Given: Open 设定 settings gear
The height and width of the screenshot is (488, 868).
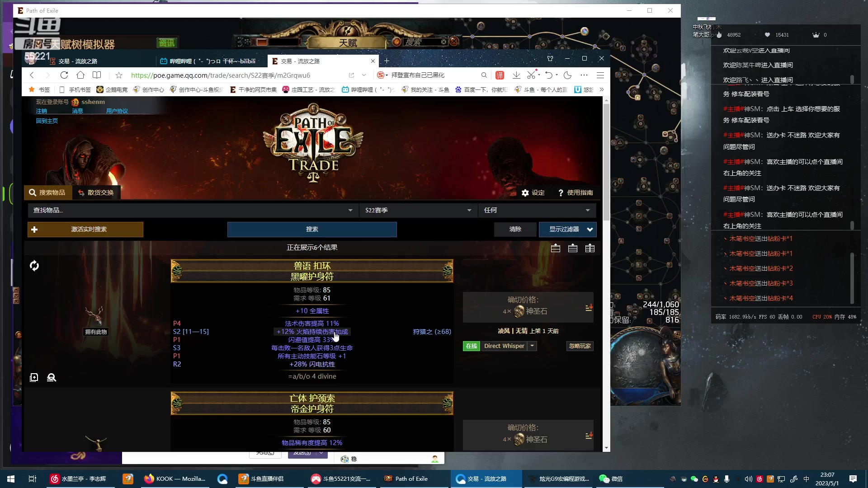Looking at the screenshot, I should (x=533, y=192).
